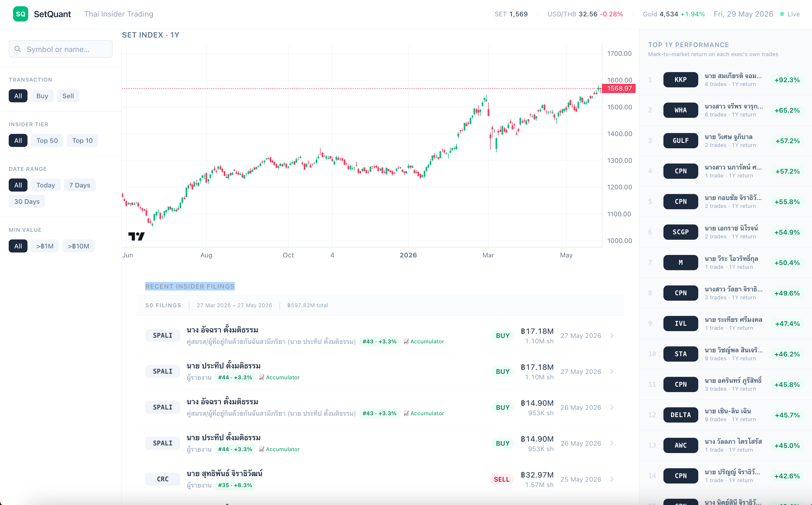The image size is (812, 505).
Task: Select All under Min Value
Action: pyautogui.click(x=18, y=246)
